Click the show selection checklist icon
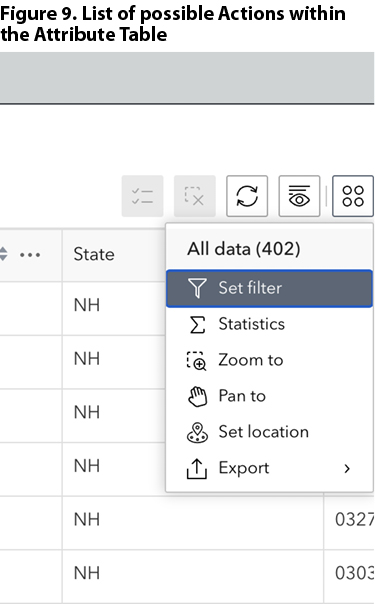Viewport: 375px width, 604px height. pyautogui.click(x=142, y=196)
